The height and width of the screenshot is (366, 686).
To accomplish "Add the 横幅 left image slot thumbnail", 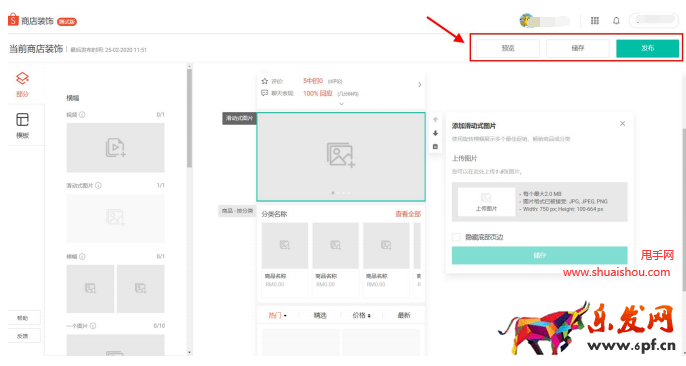I will [90, 289].
